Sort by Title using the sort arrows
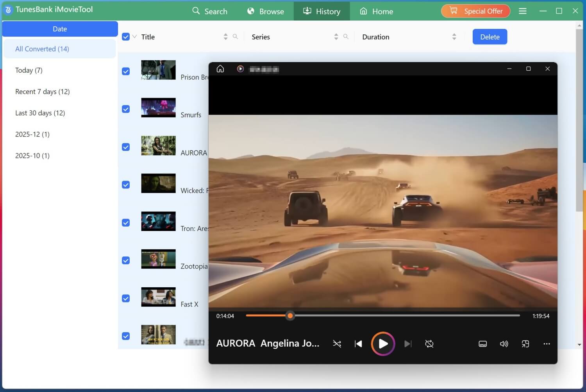This screenshot has width=586, height=392. (x=225, y=37)
